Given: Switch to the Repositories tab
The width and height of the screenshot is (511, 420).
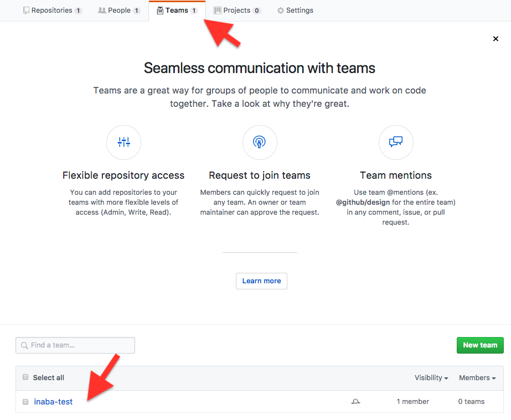Looking at the screenshot, I should point(53,11).
